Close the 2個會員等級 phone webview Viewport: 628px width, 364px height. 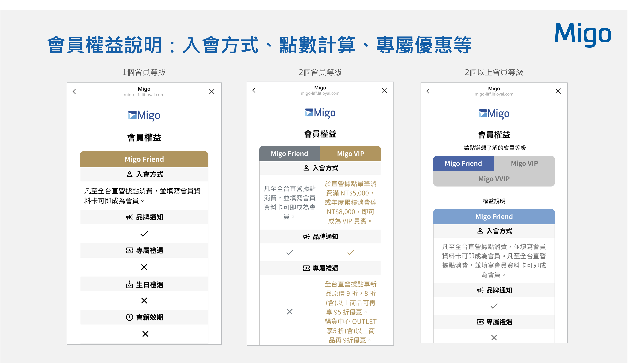tap(384, 90)
